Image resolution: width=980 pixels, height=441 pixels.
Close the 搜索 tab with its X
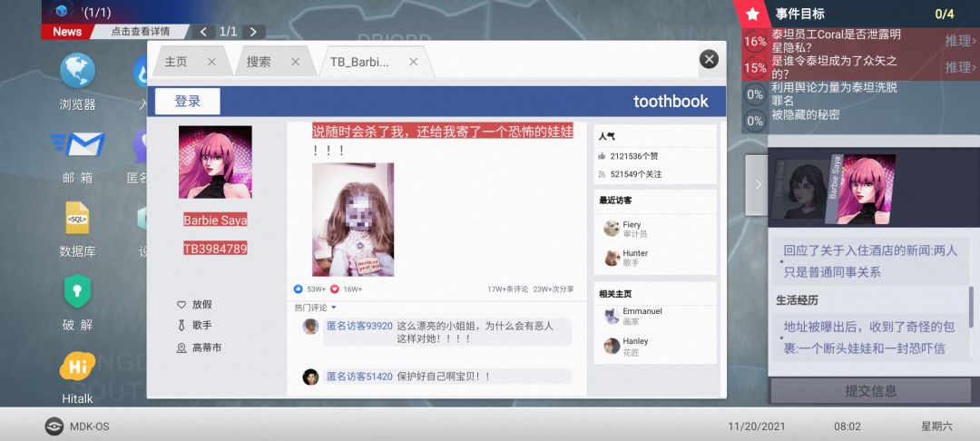tap(296, 62)
